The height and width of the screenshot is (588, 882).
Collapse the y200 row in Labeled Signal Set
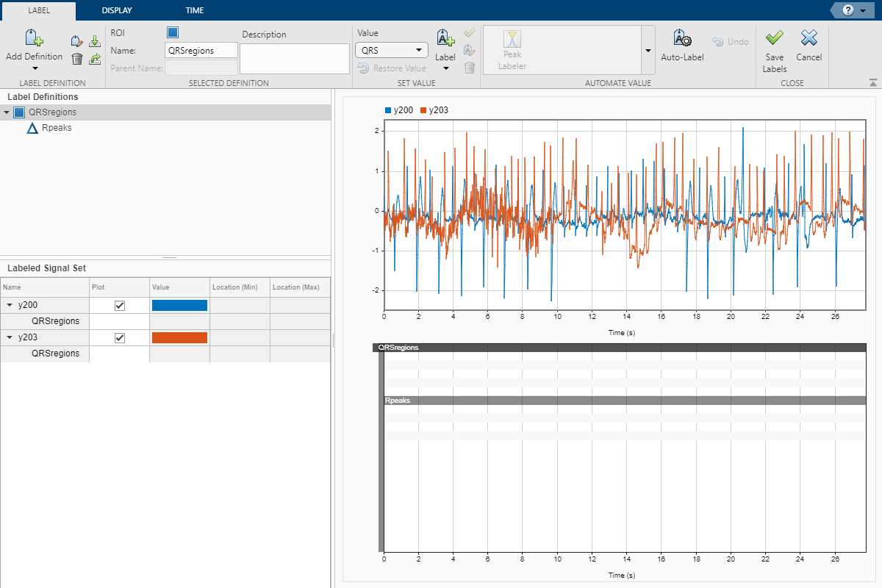coord(10,305)
